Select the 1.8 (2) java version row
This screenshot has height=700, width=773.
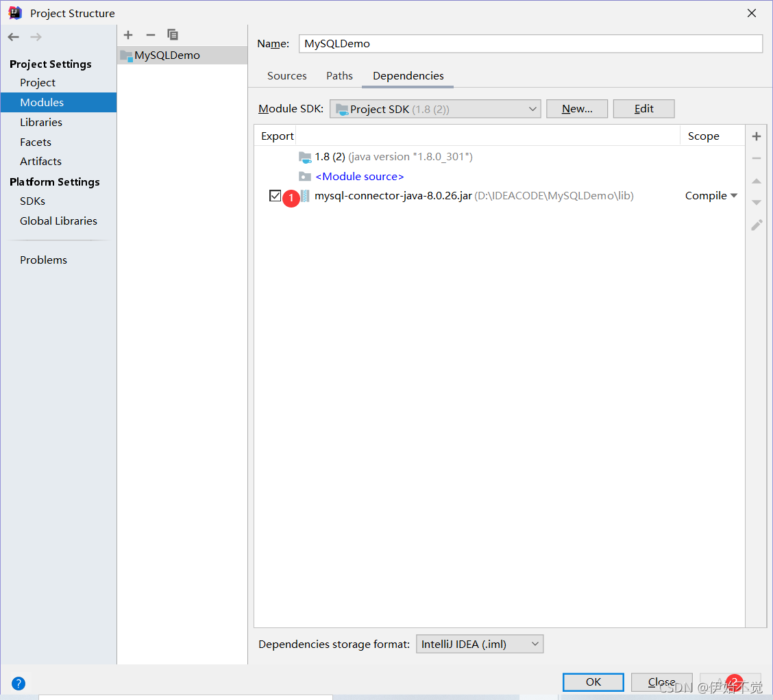(500, 157)
